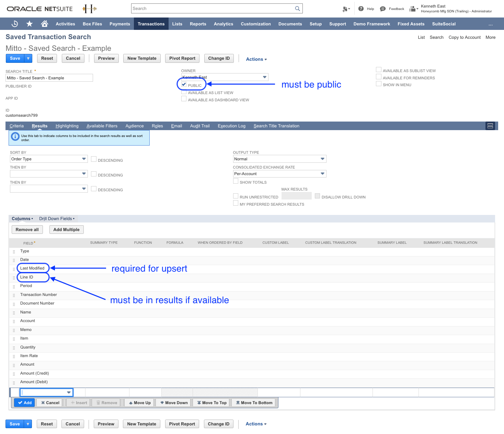Screen dimensions: 504x434
Task: Open the Shortcuts star icon
Action: click(30, 24)
